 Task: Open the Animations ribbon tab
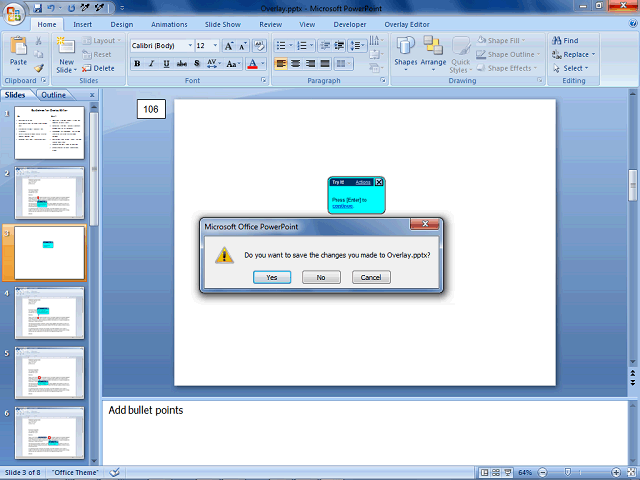click(x=169, y=24)
